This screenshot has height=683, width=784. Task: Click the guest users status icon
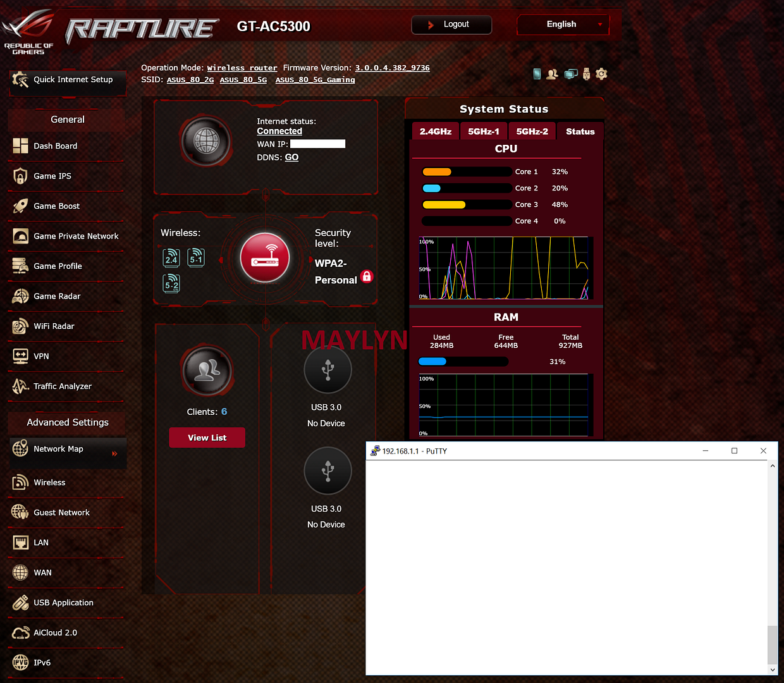(x=552, y=74)
